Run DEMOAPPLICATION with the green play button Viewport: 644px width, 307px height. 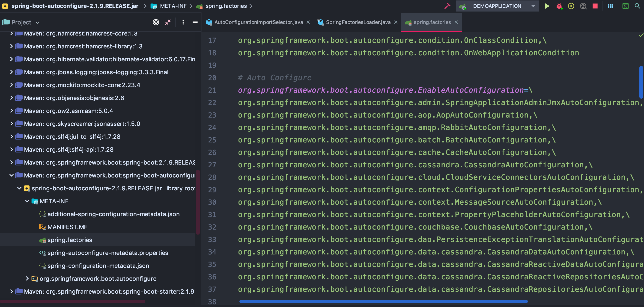(x=547, y=6)
